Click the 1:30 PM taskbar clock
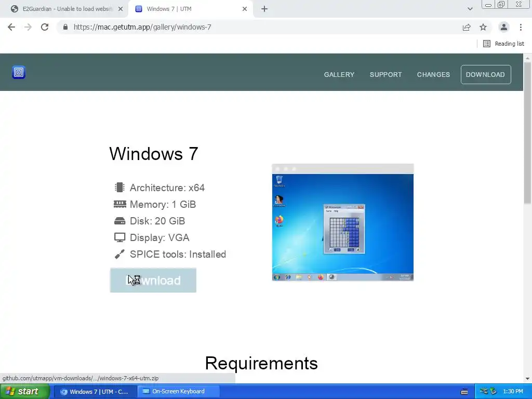This screenshot has width=532, height=399. click(x=513, y=391)
